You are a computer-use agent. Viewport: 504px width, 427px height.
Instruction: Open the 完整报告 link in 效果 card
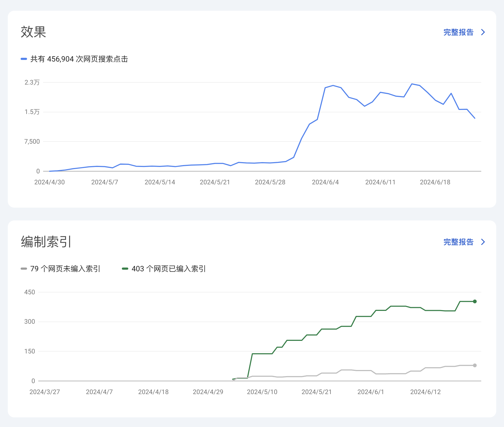458,32
